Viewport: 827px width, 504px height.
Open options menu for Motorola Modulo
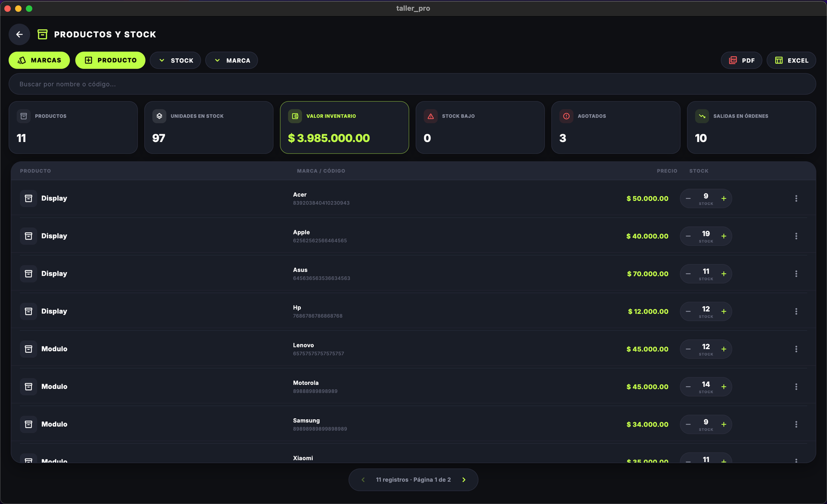(796, 387)
